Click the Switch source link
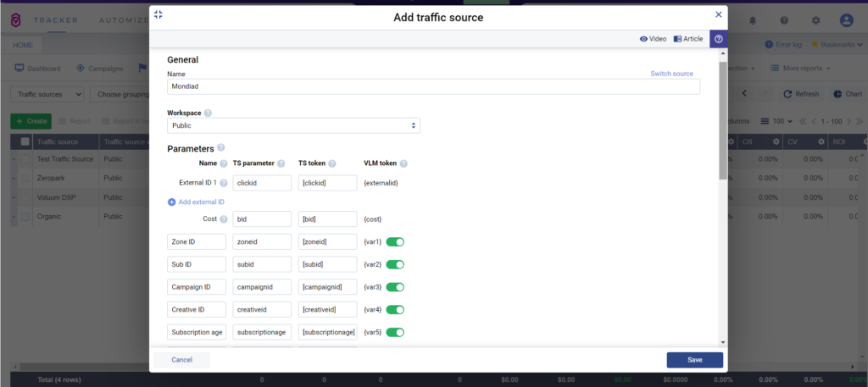 coord(671,74)
